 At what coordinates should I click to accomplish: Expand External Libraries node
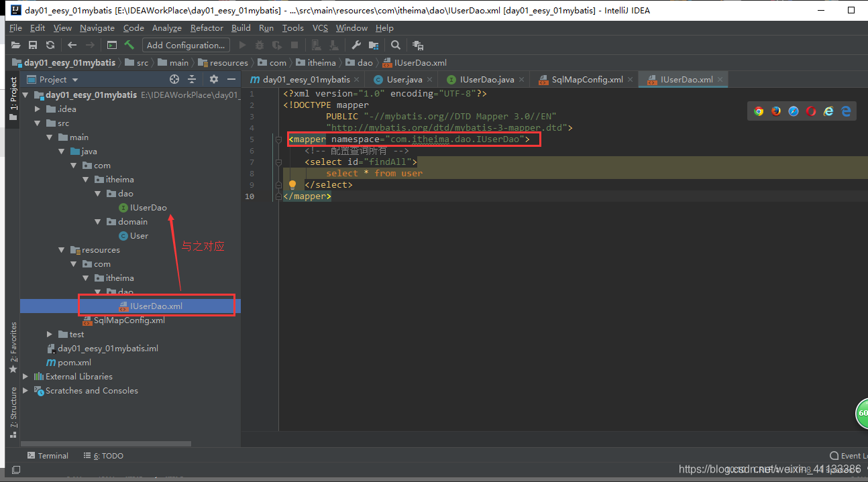(25, 377)
